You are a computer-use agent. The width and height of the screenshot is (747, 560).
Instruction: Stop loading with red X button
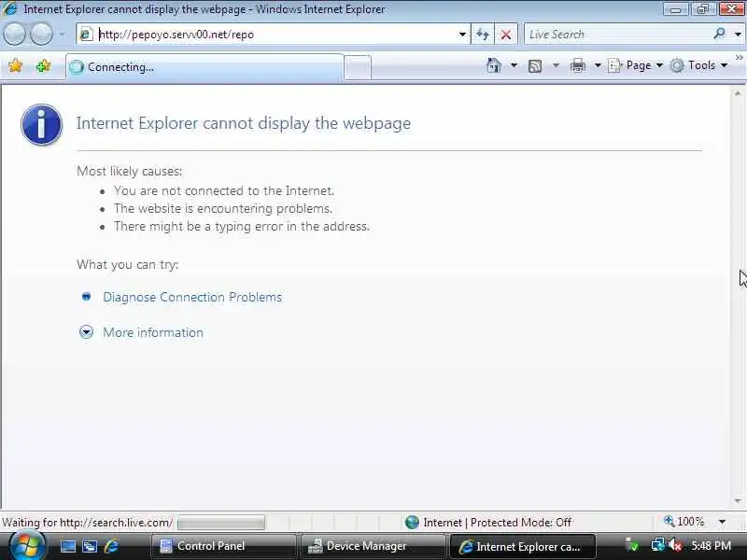506,35
